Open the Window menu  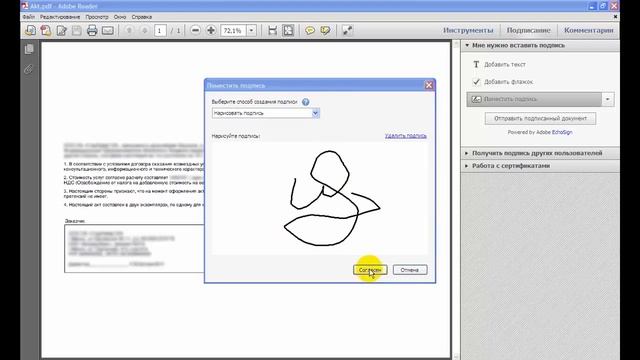click(x=120, y=17)
